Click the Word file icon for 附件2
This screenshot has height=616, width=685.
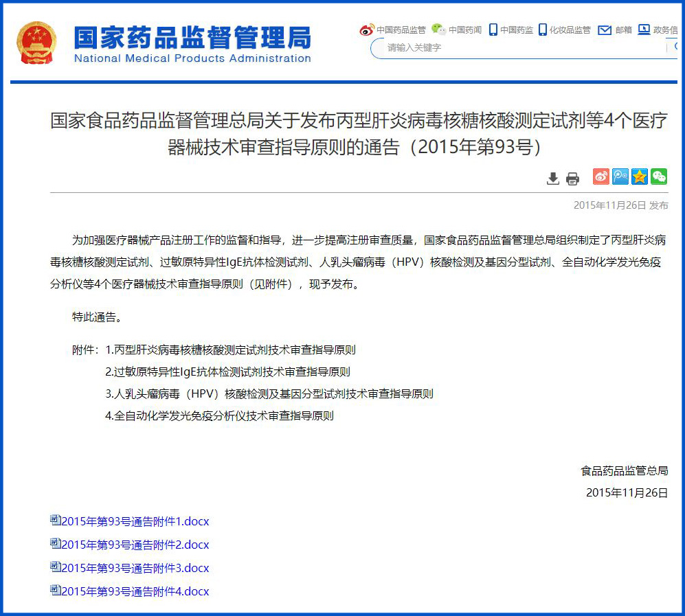tap(55, 543)
